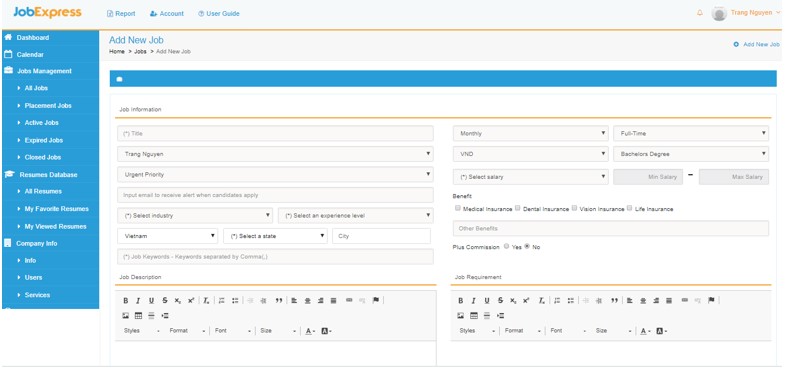The image size is (785, 372).
Task: Click the job Title input field
Action: (275, 133)
